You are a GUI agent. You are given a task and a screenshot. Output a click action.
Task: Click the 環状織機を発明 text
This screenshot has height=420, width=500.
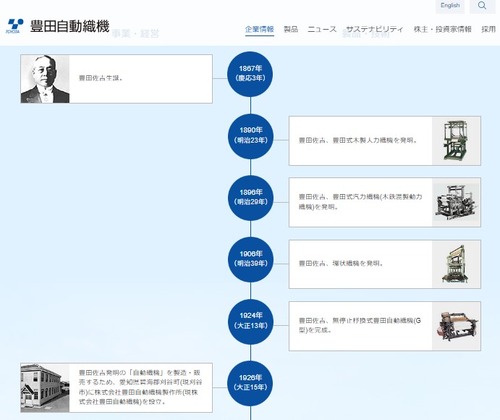[x=341, y=263]
